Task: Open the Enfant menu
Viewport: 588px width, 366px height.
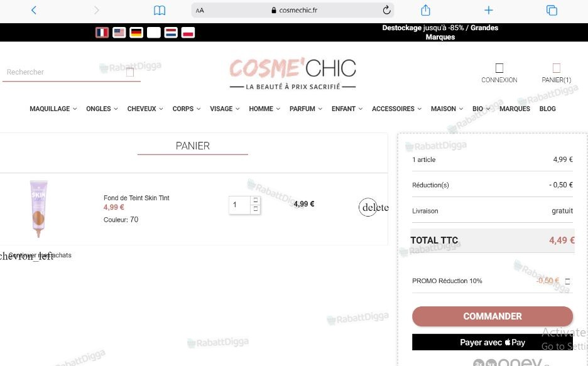Action: pos(347,109)
